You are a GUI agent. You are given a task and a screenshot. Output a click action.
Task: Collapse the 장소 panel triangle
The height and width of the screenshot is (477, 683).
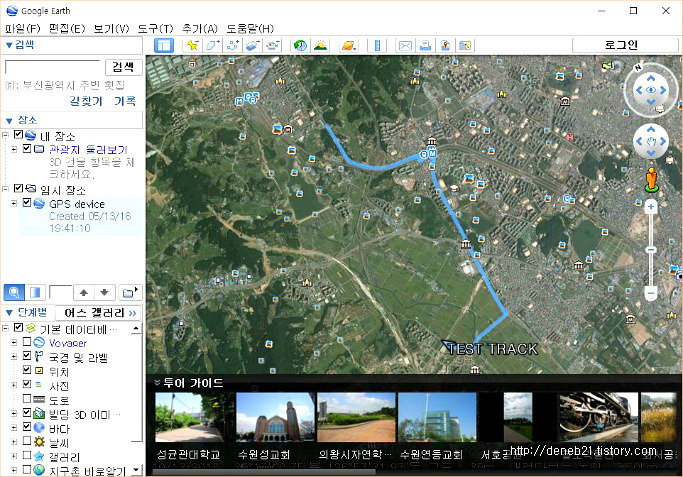point(9,121)
